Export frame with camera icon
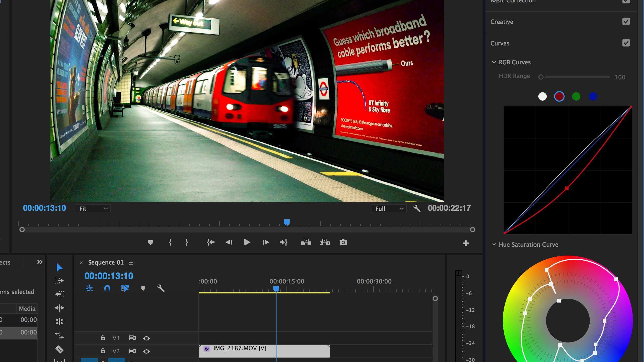This screenshot has width=644, height=362. coord(343,242)
